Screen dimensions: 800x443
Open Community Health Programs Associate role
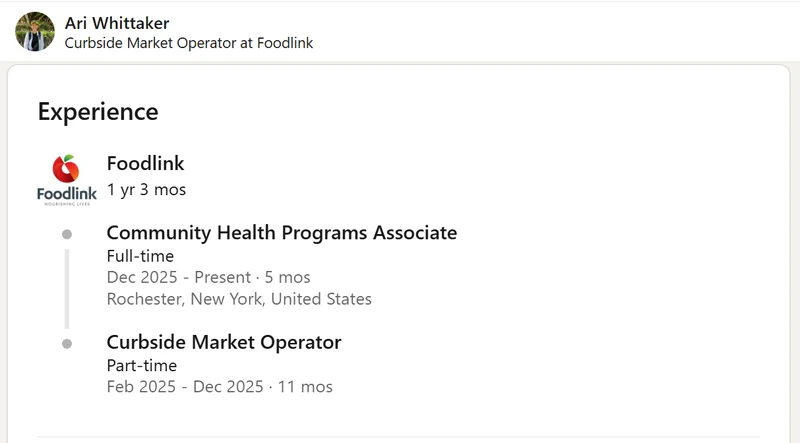pyautogui.click(x=282, y=233)
